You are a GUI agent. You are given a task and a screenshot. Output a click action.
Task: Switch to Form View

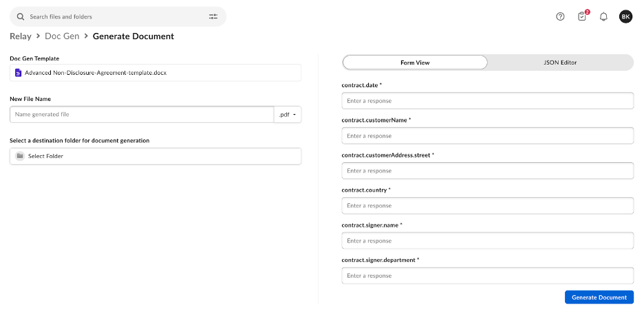415,63
